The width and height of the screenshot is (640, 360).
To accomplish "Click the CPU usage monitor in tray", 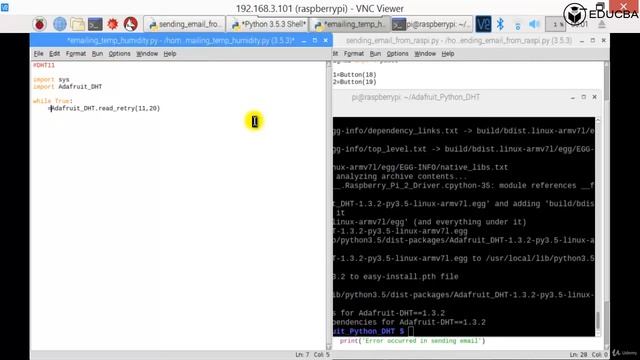I will (556, 24).
